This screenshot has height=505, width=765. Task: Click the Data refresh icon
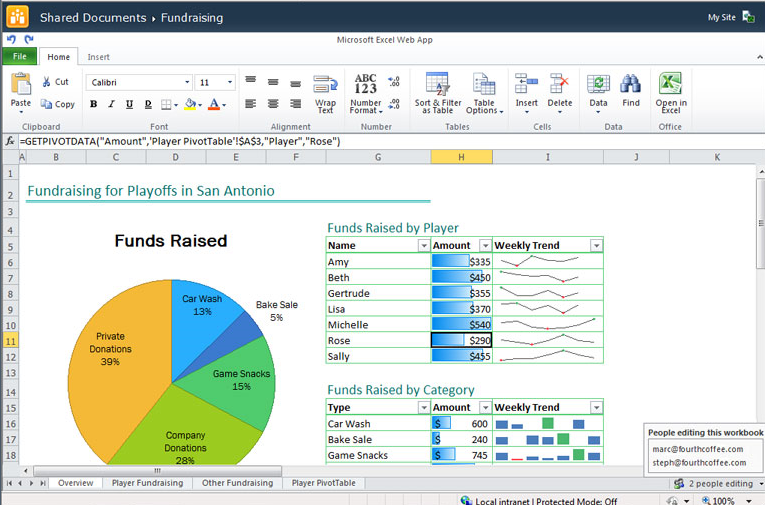click(x=598, y=84)
